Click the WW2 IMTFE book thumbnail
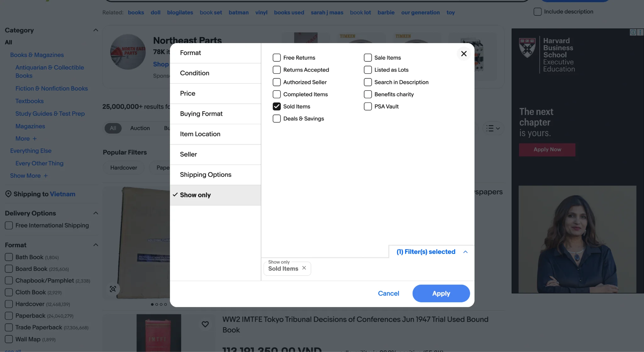 (x=159, y=333)
